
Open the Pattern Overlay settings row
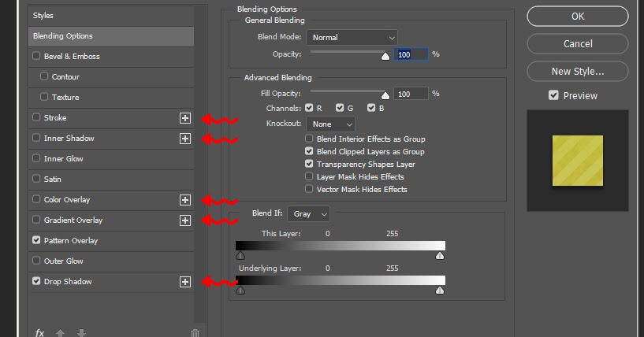tap(111, 241)
